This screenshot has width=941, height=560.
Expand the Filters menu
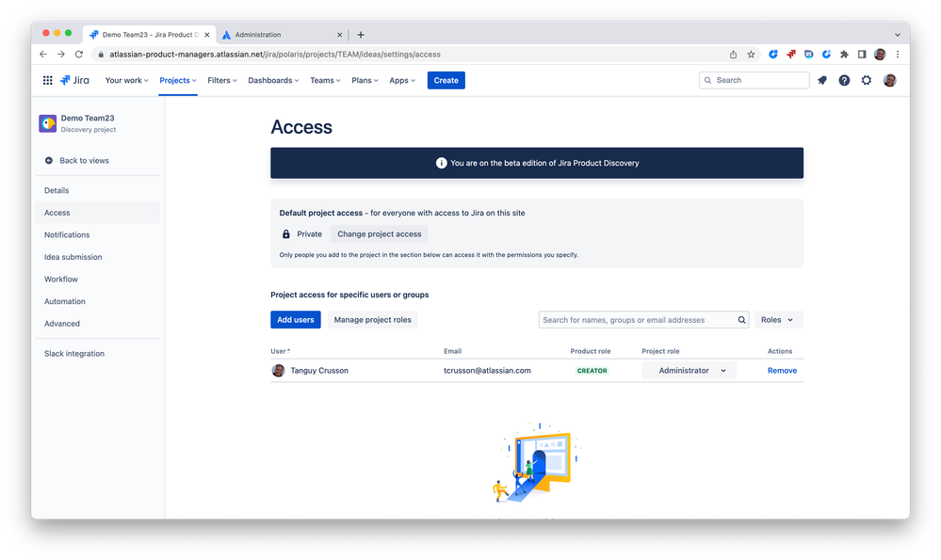pyautogui.click(x=222, y=80)
